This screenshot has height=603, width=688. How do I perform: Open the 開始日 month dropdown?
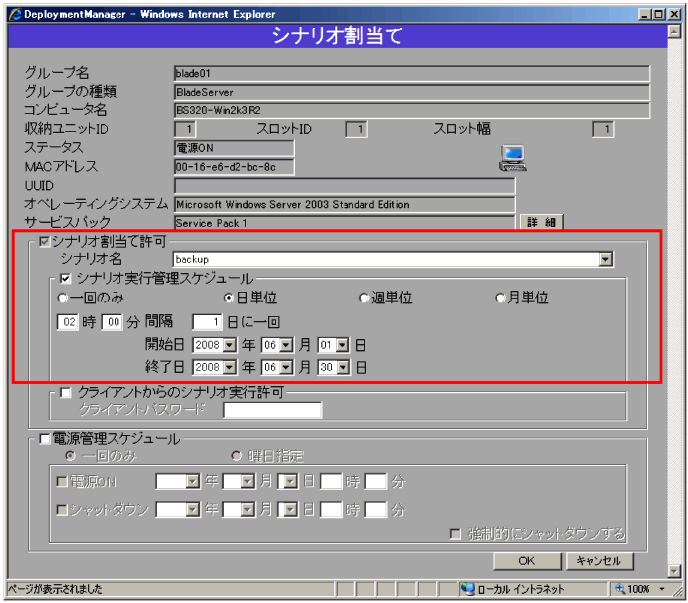pyautogui.click(x=286, y=345)
